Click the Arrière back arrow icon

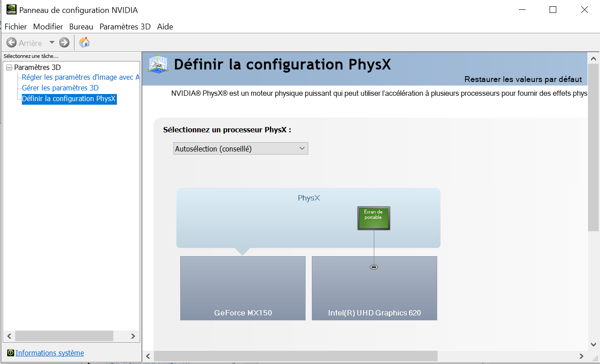12,43
